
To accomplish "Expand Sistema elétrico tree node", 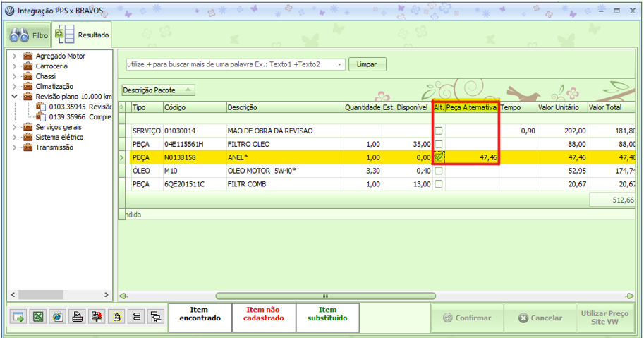I will point(14,137).
